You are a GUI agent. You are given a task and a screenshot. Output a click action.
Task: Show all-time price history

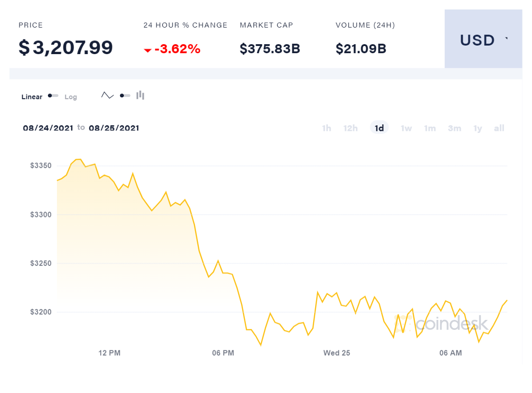coord(499,128)
